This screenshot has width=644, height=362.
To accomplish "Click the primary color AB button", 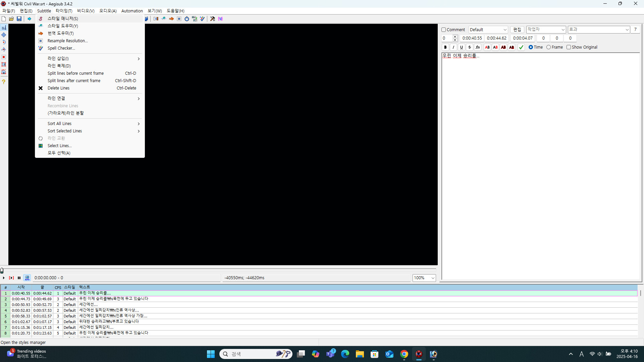I will 487,47.
